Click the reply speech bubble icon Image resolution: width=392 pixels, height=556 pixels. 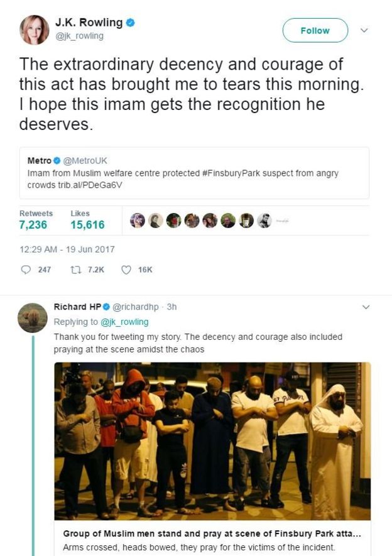(x=26, y=270)
